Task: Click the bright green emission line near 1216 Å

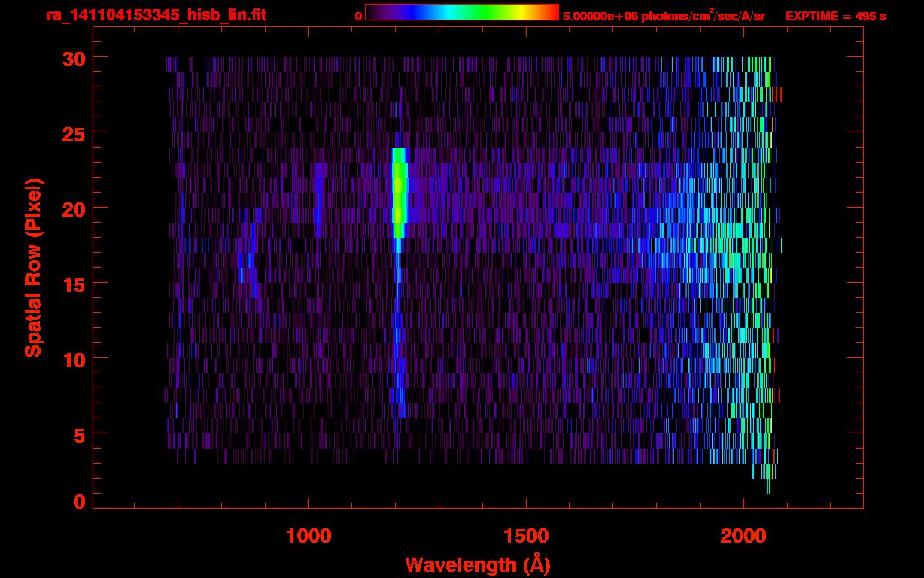Action: [x=400, y=193]
